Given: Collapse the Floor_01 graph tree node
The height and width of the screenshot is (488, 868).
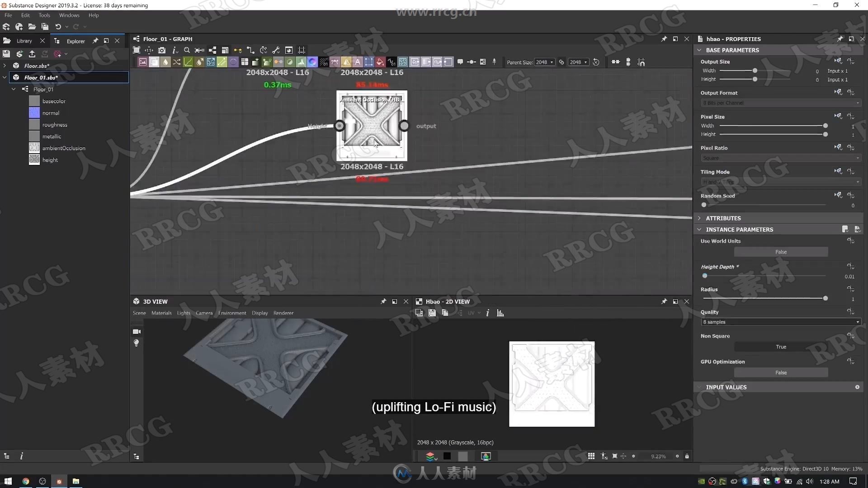Looking at the screenshot, I should [x=14, y=89].
